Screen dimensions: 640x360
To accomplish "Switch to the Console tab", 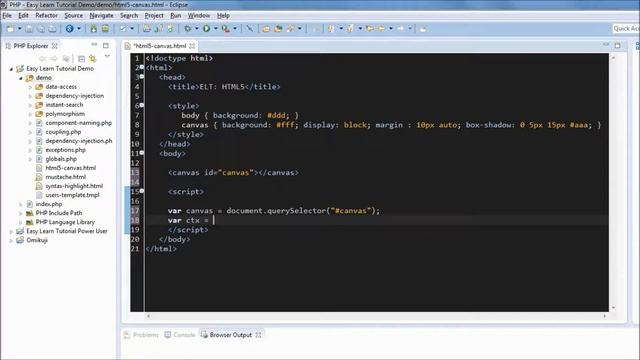I will [x=180, y=335].
